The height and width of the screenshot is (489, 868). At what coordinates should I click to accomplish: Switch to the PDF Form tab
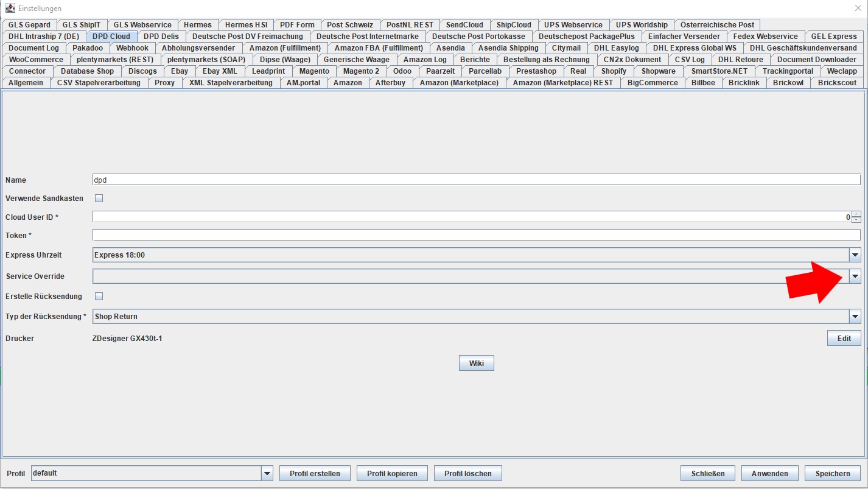(297, 25)
